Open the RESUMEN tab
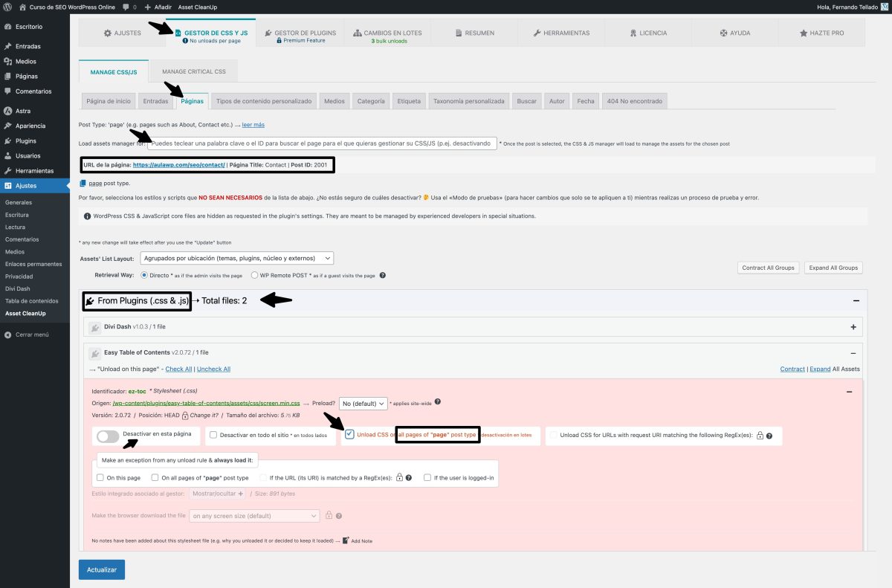Screen dimensions: 892x588 point(474,33)
